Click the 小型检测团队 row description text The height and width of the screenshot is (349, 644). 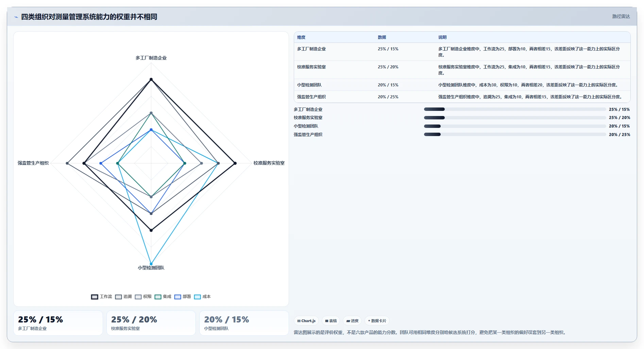tap(529, 85)
